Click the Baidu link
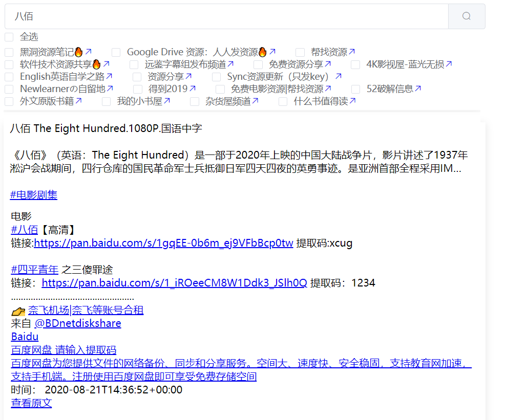Viewport: 507px width, 420px height. pos(25,337)
